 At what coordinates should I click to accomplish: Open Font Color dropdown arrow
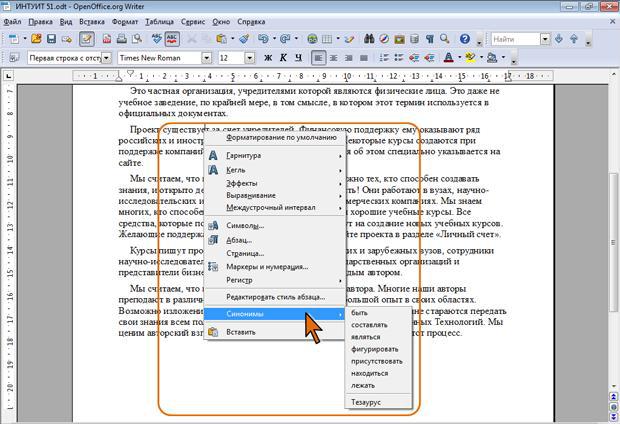pyautogui.click(x=459, y=58)
